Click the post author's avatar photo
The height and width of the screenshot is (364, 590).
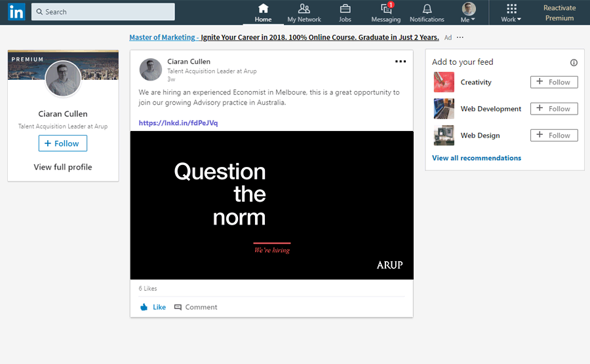151,69
